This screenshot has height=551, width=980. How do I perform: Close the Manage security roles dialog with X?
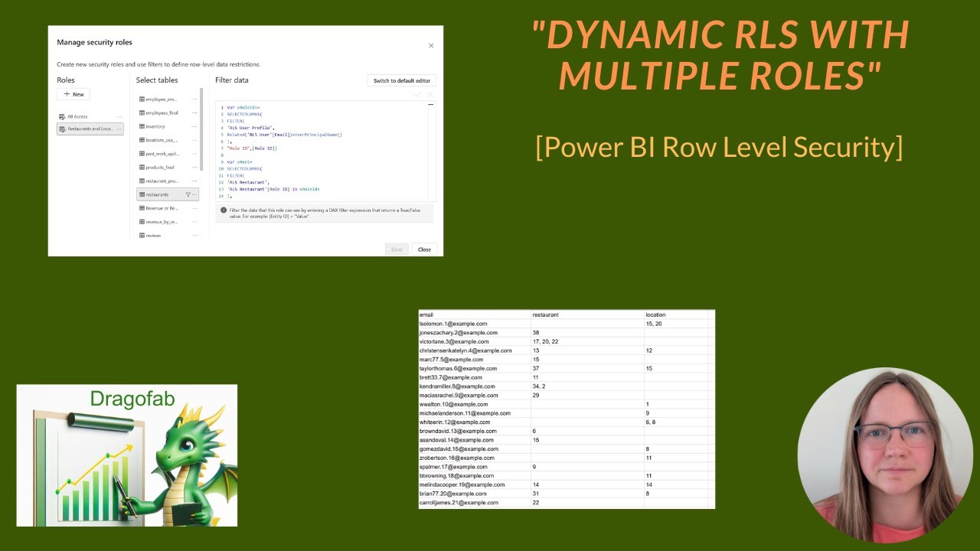(x=431, y=46)
